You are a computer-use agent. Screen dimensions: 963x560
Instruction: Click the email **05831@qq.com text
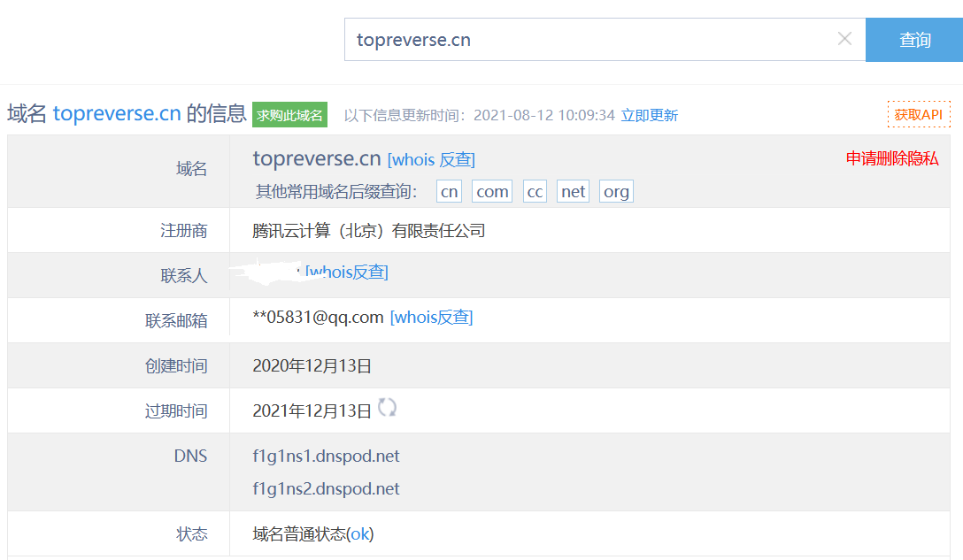click(x=318, y=318)
